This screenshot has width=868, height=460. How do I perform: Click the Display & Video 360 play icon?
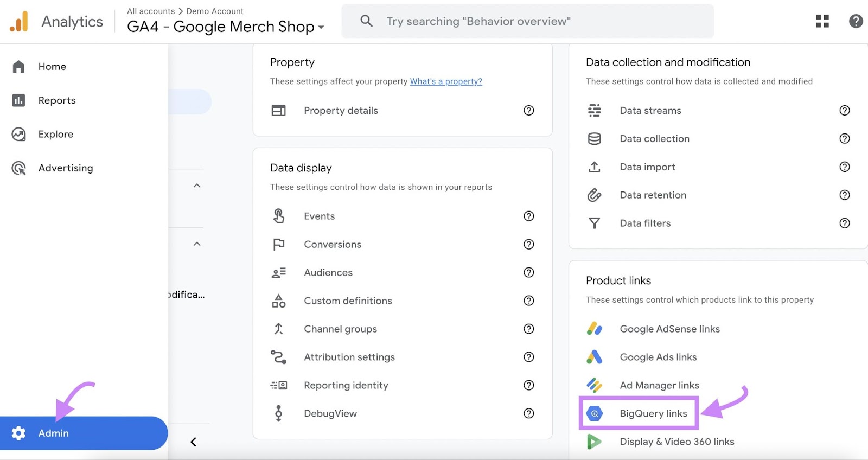pyautogui.click(x=595, y=442)
